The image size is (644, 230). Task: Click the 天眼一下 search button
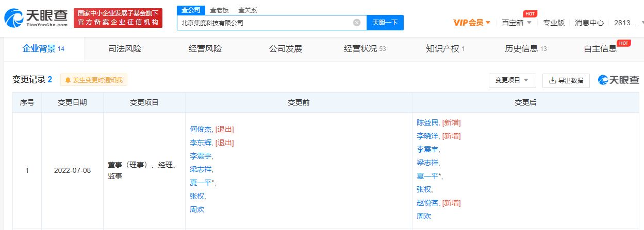[x=385, y=23]
